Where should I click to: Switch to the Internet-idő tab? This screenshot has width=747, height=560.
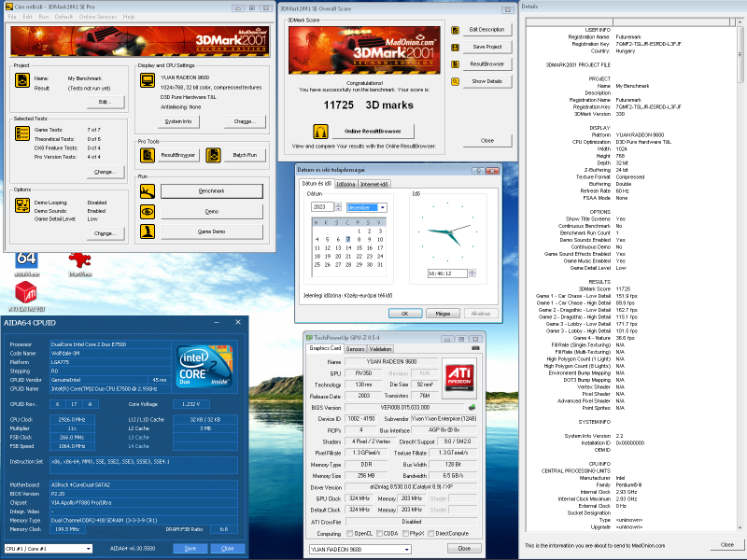tap(374, 184)
